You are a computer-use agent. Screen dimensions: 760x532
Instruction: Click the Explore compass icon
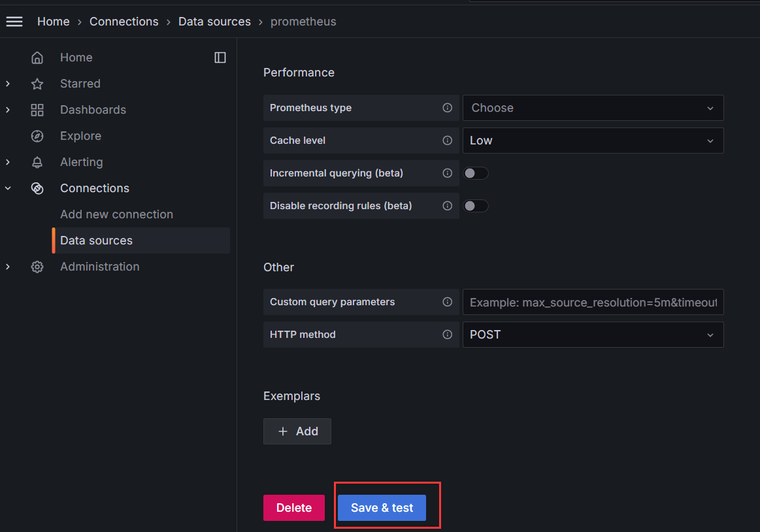pos(37,137)
